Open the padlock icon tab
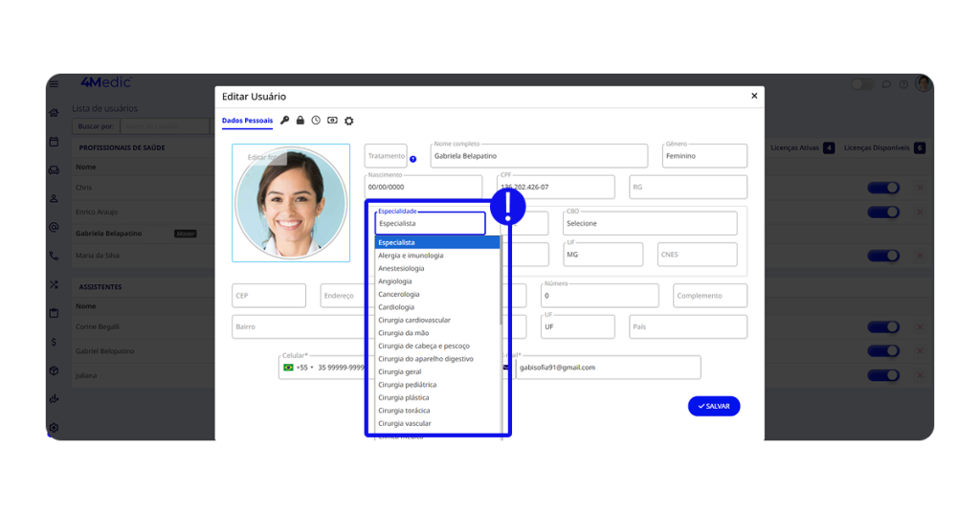Viewport: 980px width, 515px height. click(x=300, y=121)
